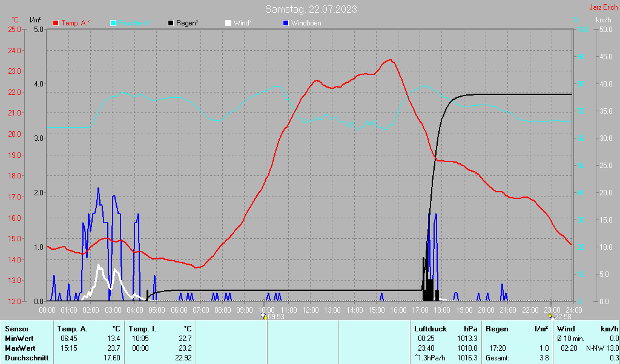Click the 22.92 indoor average value

click(x=183, y=358)
